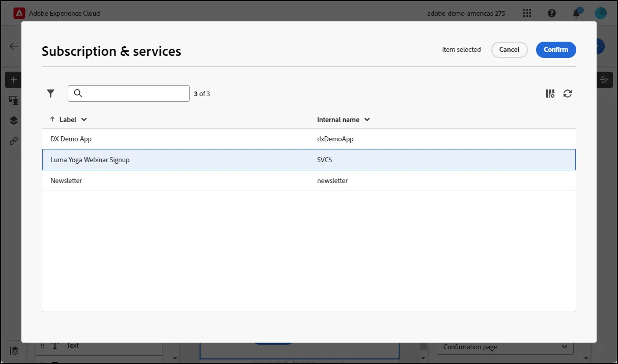618x364 pixels.
Task: Click the search magnifier icon
Action: click(78, 94)
